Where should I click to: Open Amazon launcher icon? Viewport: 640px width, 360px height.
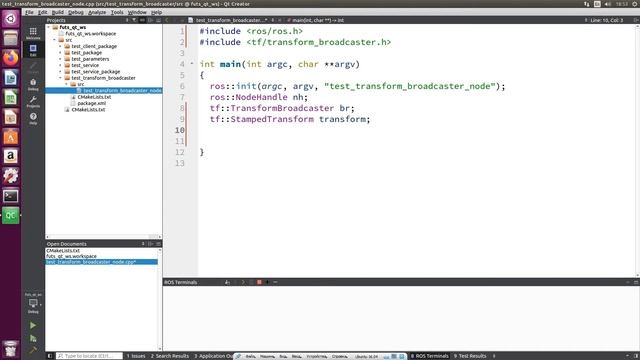click(11, 156)
